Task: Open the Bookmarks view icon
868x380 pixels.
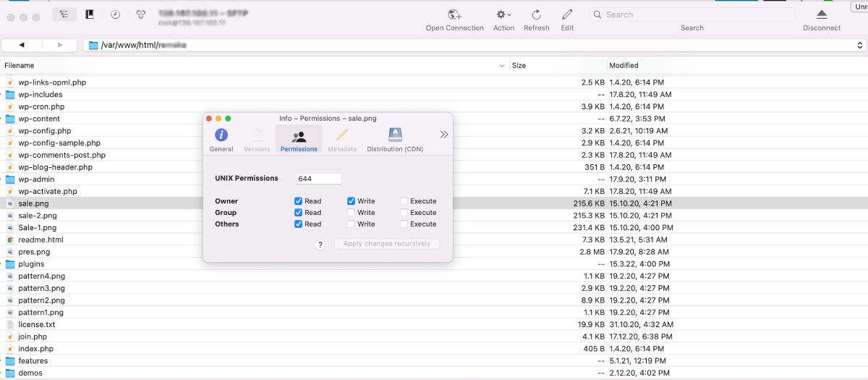Action: [x=90, y=14]
